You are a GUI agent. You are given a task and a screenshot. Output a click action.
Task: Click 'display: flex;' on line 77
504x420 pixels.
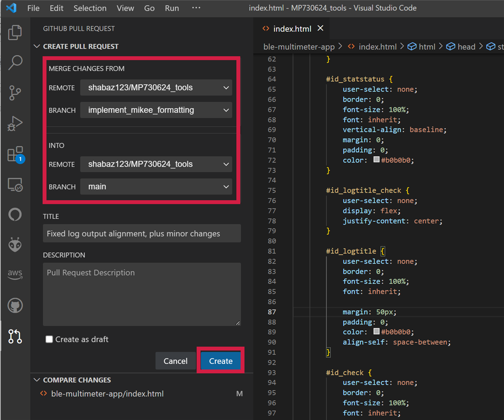coord(372,211)
